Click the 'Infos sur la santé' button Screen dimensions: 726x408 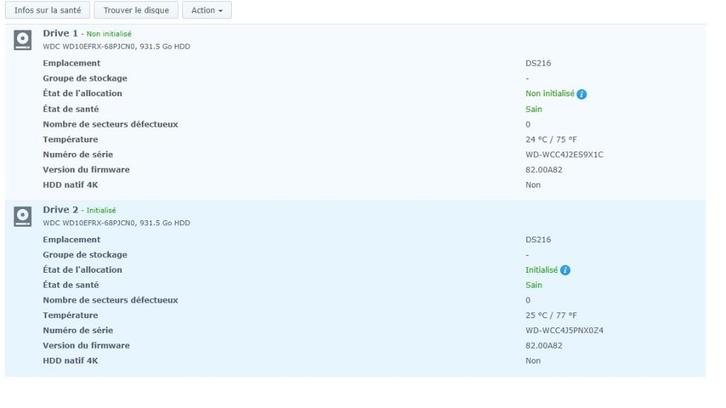(x=48, y=10)
